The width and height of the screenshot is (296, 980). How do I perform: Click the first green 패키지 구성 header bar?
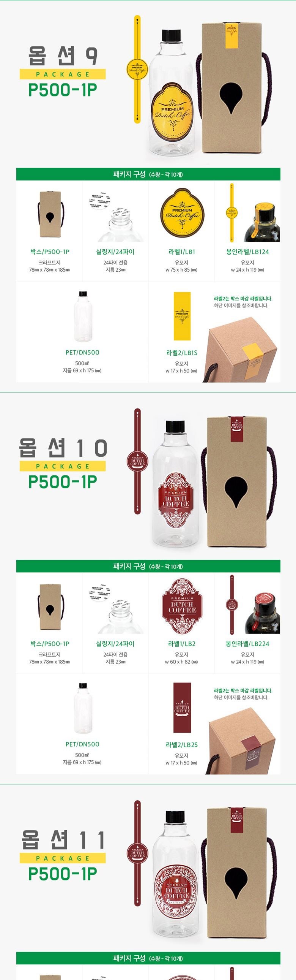(148, 174)
